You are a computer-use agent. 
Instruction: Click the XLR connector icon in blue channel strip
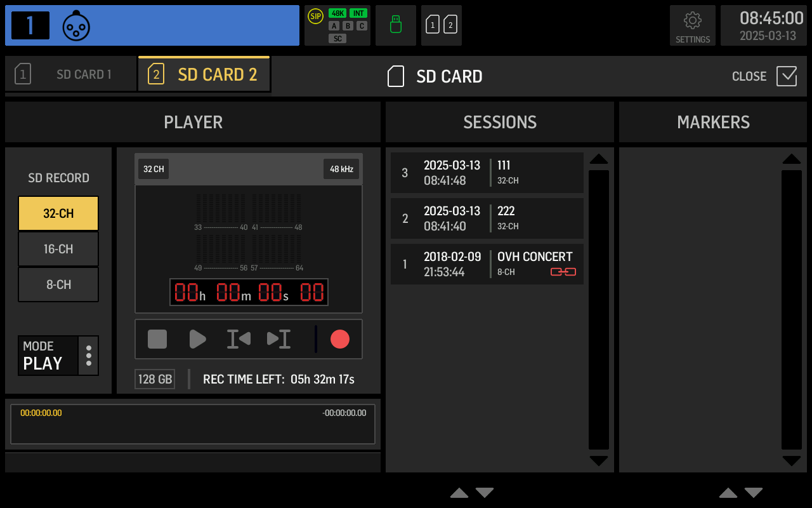pyautogui.click(x=76, y=25)
